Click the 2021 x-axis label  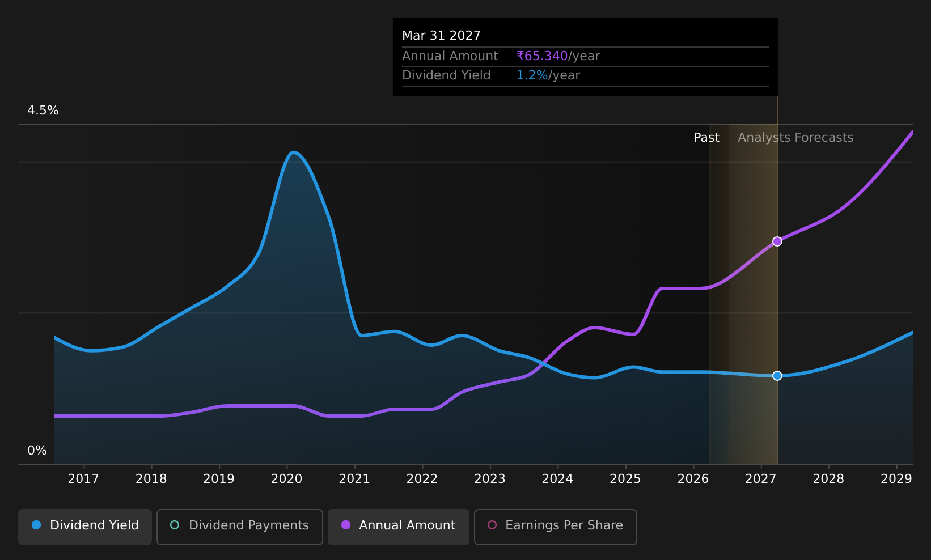click(354, 479)
